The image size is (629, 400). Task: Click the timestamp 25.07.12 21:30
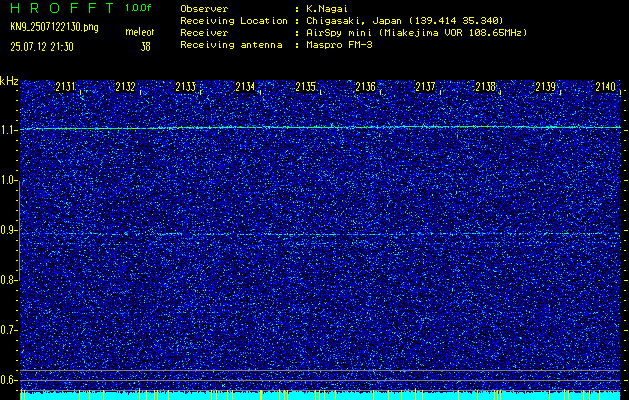click(42, 47)
